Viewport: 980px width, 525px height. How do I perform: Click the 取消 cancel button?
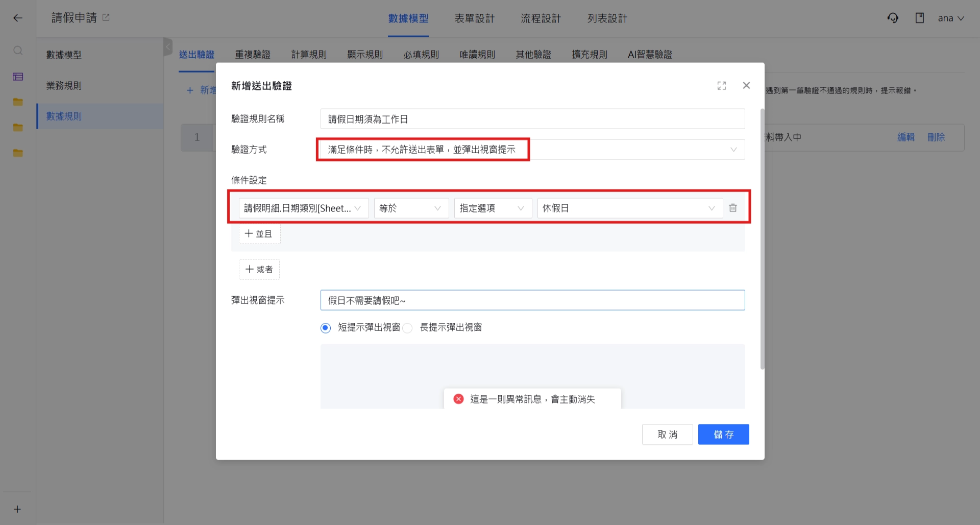[667, 435]
